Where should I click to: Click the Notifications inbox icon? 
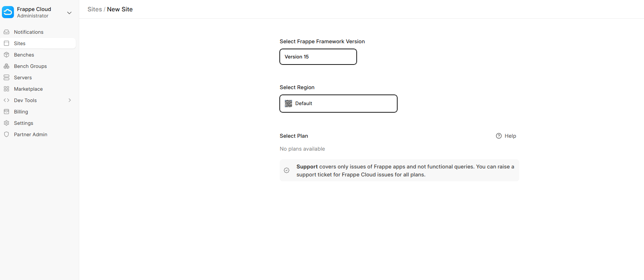tap(6, 32)
